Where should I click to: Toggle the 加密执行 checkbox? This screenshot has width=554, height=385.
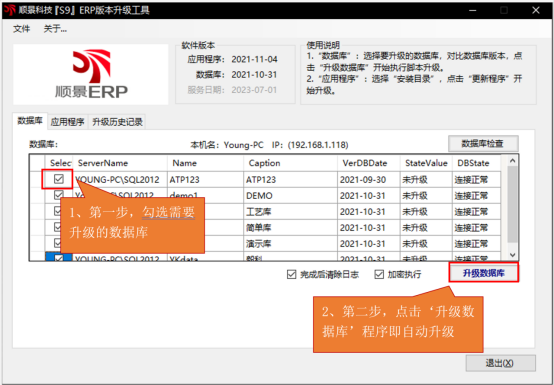tap(379, 274)
